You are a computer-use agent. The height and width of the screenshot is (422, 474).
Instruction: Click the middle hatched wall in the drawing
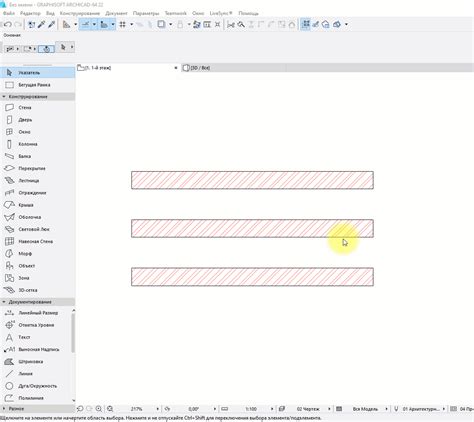(252, 228)
